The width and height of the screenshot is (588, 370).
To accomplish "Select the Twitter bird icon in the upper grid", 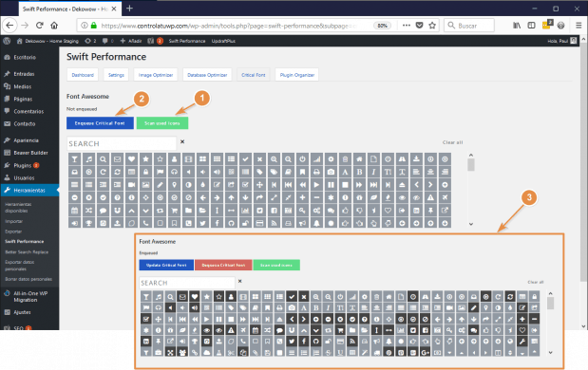I will point(203,223).
